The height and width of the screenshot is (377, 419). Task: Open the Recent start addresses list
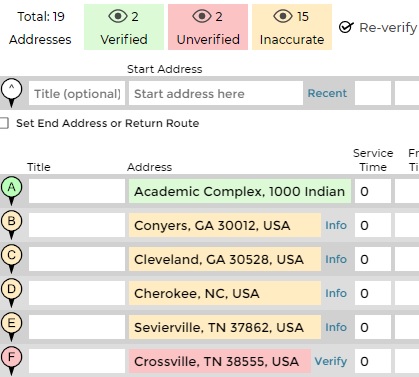tap(327, 93)
